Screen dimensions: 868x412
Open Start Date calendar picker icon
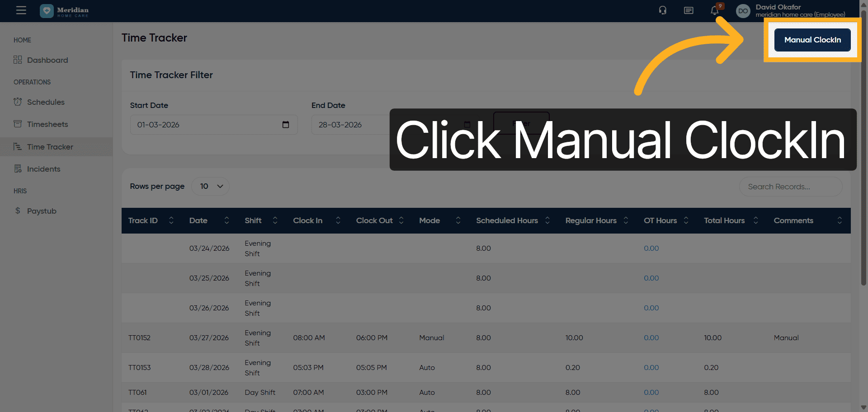[x=285, y=125]
